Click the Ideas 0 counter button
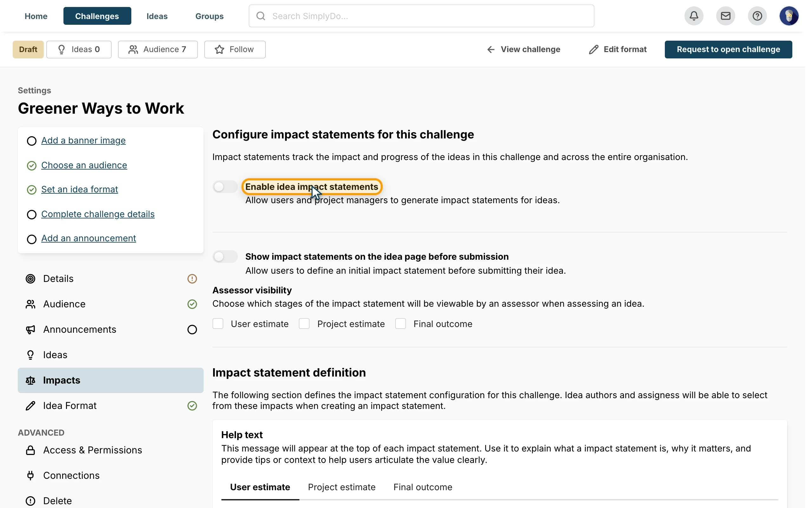 pos(79,50)
